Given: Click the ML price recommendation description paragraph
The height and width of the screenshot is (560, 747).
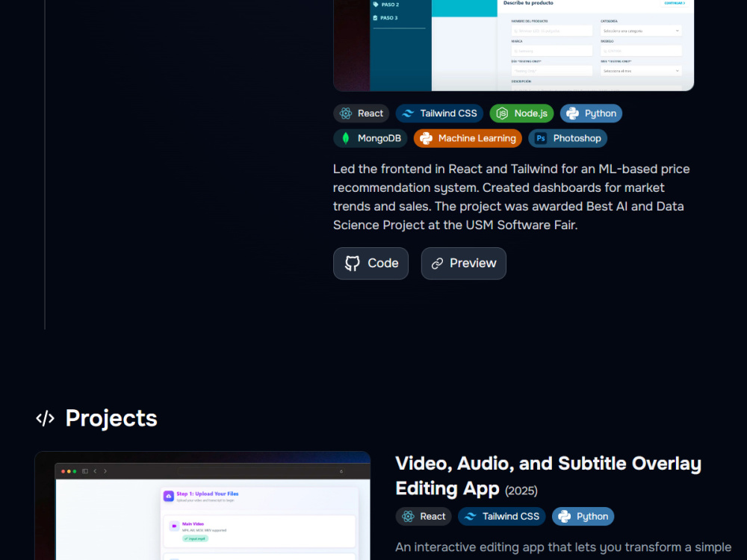Looking at the screenshot, I should 512,196.
